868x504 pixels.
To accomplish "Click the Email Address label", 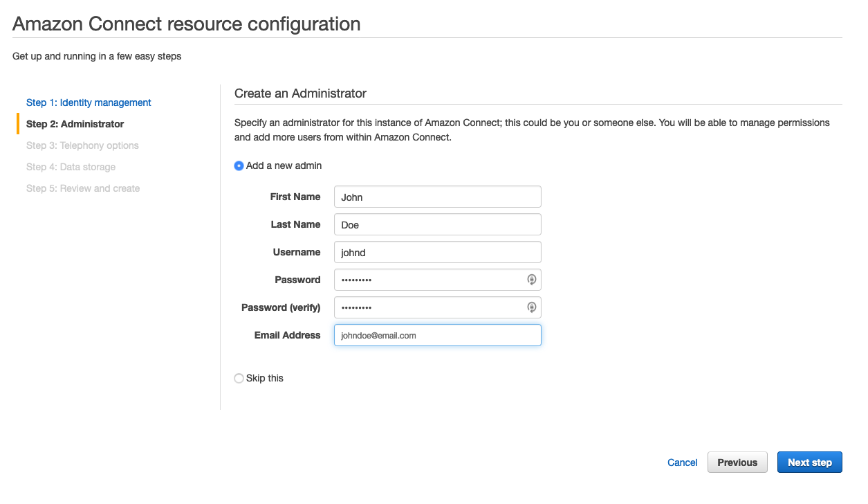I will (x=287, y=335).
